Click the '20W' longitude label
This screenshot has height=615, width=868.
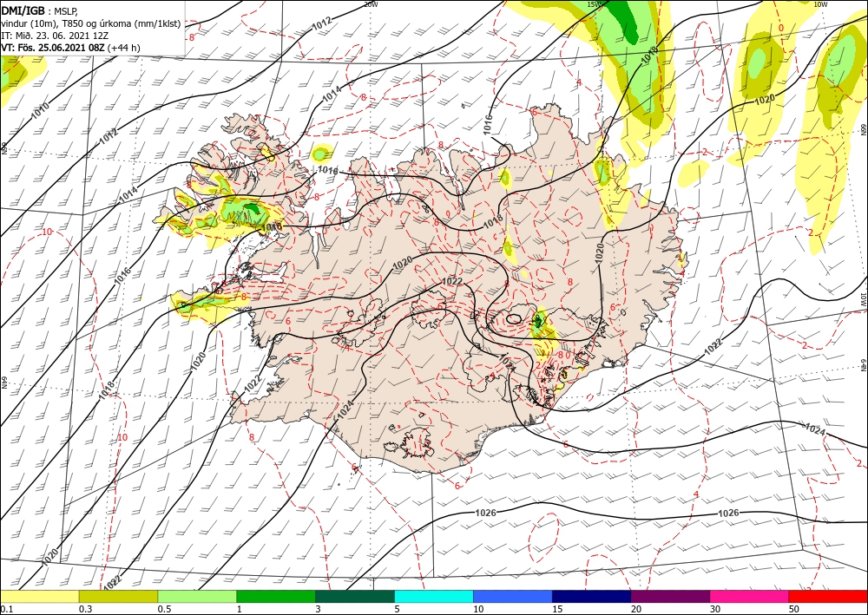click(x=371, y=3)
